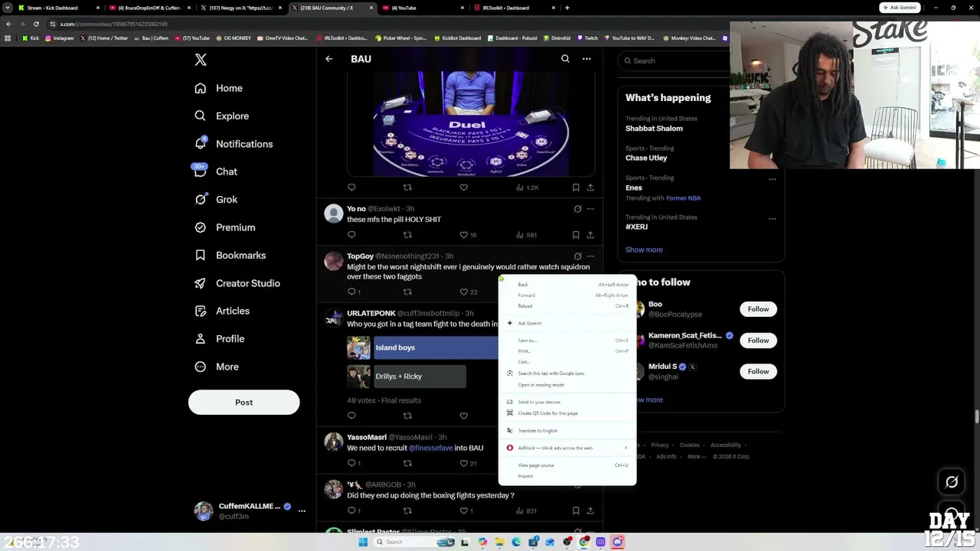Screen dimensions: 980x551
Task: Open Creator Studio in the sidebar
Action: coord(237,283)
